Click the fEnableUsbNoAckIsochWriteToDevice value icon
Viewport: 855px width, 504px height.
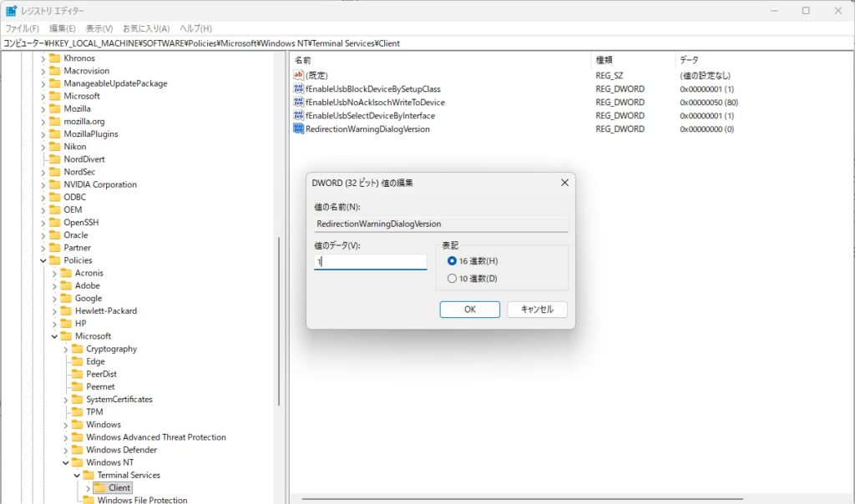299,102
